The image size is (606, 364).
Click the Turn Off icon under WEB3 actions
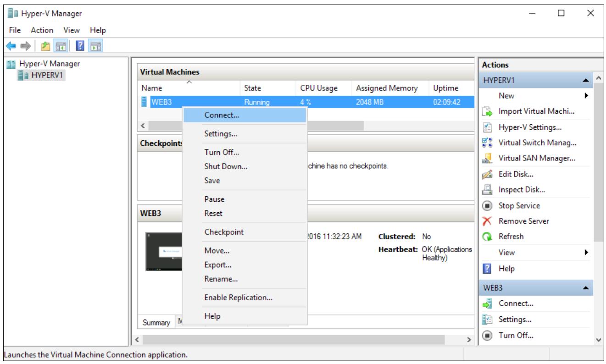(x=487, y=335)
